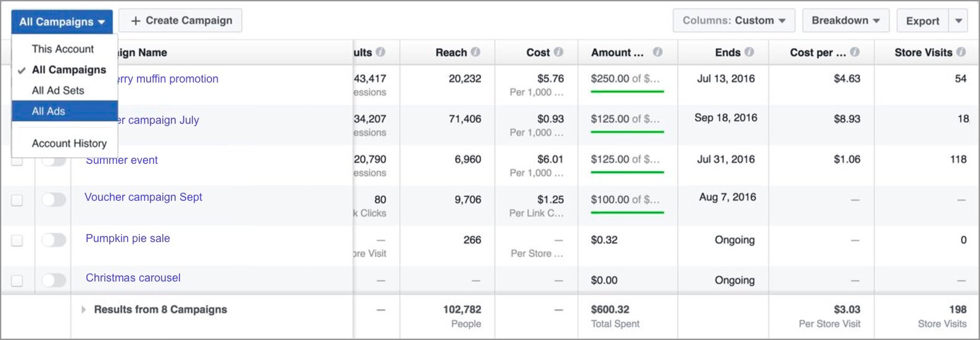Select All Ad Sets menu item
This screenshot has height=340, width=980.
pyautogui.click(x=58, y=91)
